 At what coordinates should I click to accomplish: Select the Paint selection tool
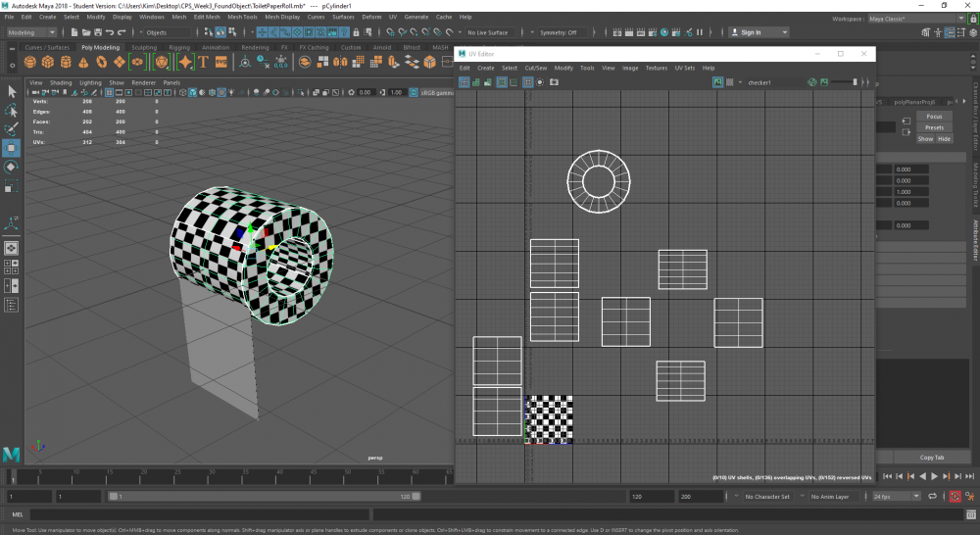11,129
